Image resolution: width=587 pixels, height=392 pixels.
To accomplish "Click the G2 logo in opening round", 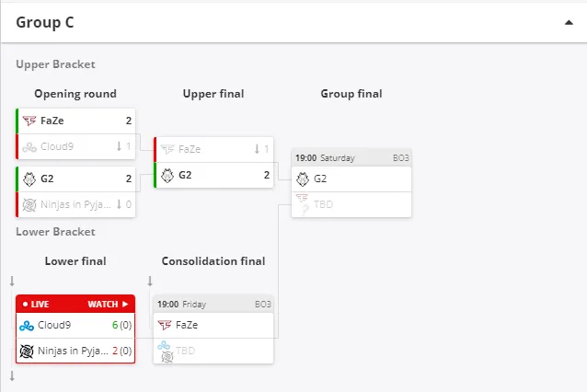I will click(29, 179).
